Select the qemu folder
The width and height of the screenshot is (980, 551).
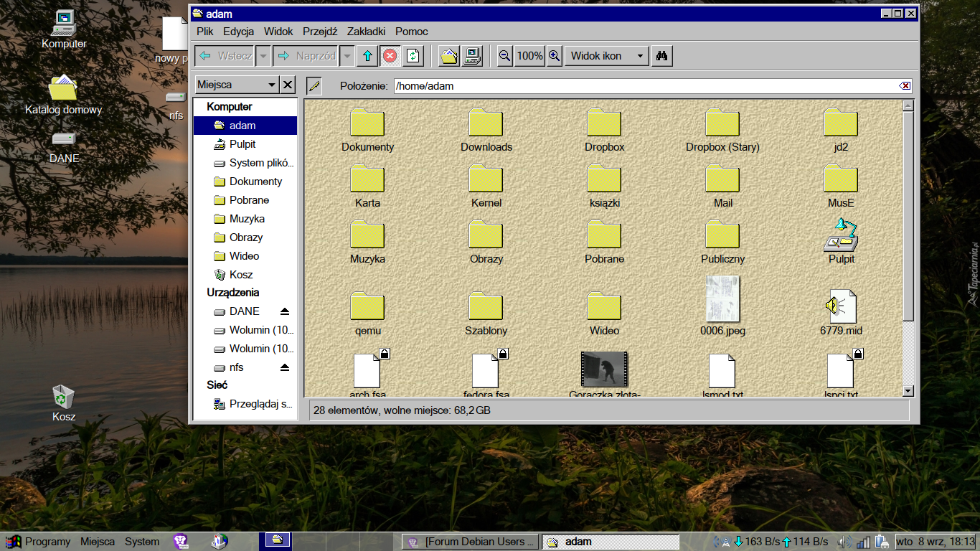[x=367, y=314]
